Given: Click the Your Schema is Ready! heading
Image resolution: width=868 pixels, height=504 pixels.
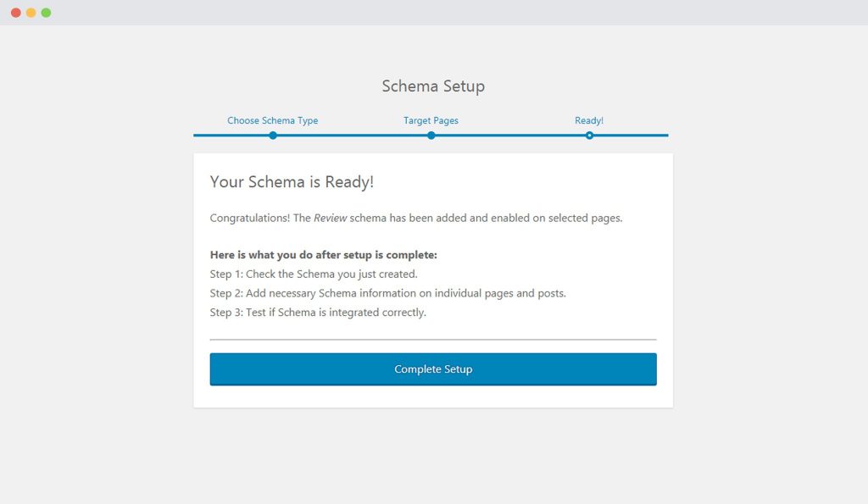Looking at the screenshot, I should (x=292, y=182).
